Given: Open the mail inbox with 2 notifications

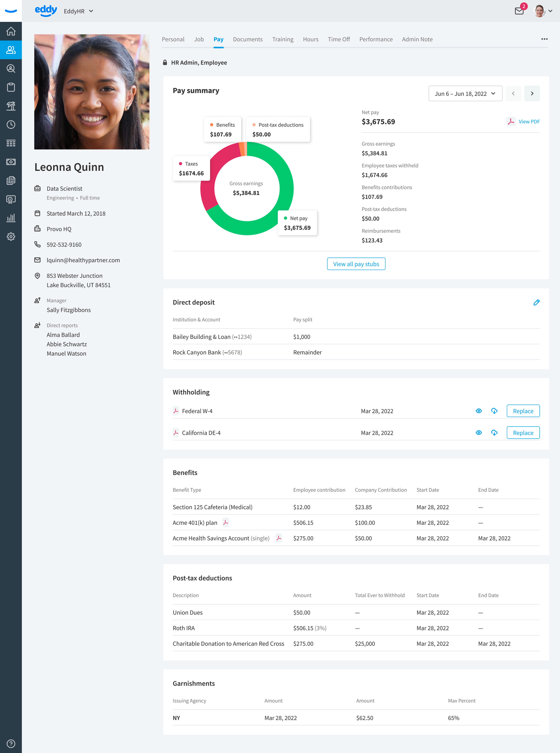Looking at the screenshot, I should (519, 11).
